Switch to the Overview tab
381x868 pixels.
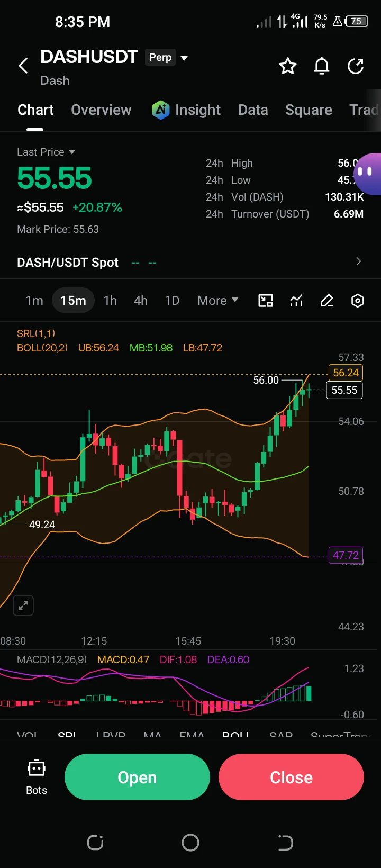point(101,110)
